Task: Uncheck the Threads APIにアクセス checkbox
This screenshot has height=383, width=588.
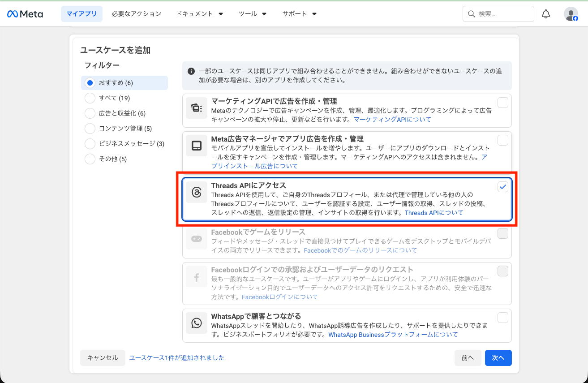Action: pyautogui.click(x=503, y=187)
